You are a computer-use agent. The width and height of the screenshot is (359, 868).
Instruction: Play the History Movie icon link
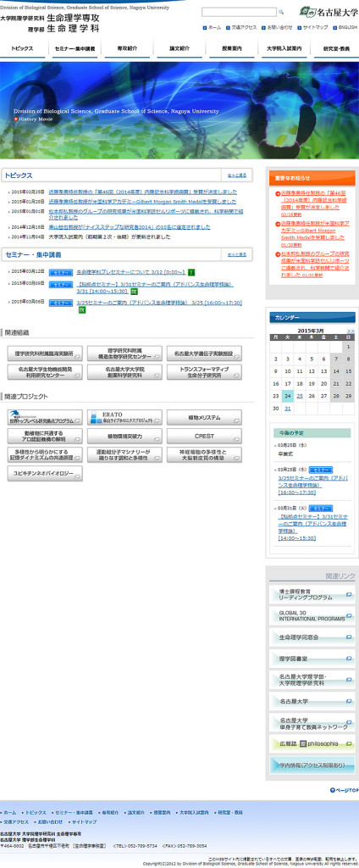click(x=16, y=119)
